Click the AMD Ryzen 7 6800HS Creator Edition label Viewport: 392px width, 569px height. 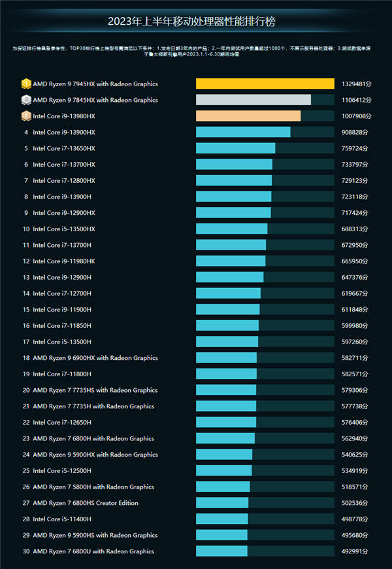(x=85, y=503)
